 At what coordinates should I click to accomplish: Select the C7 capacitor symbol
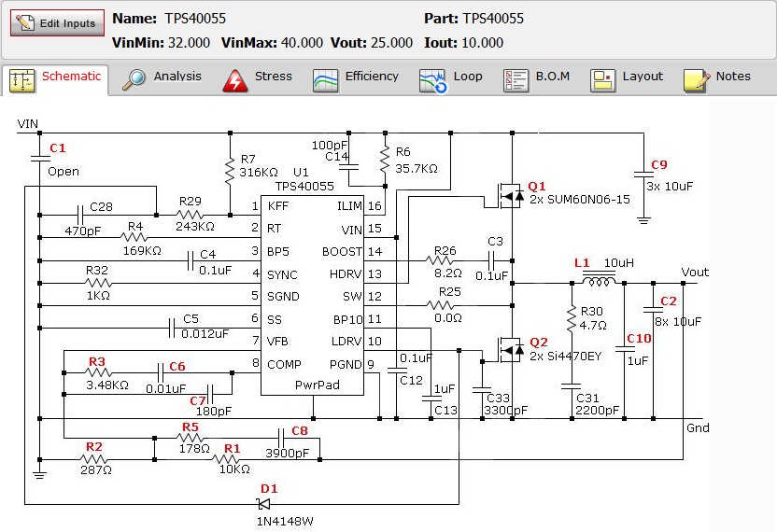pyautogui.click(x=210, y=394)
